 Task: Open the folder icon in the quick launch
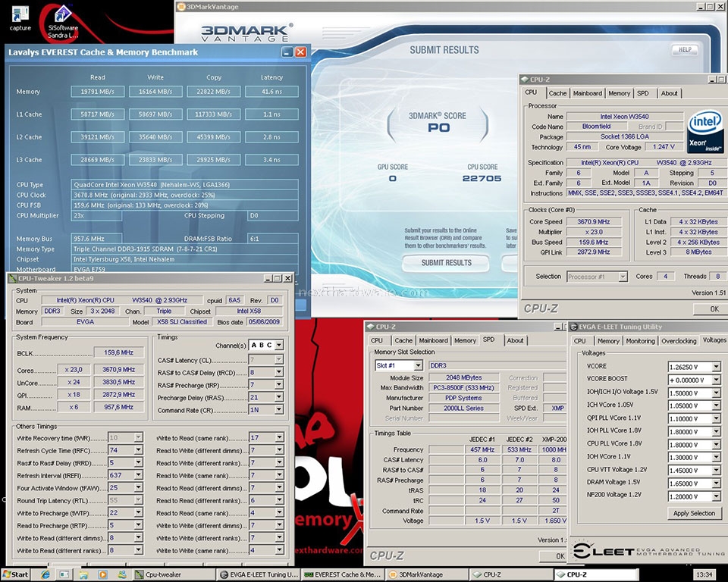coord(83,574)
